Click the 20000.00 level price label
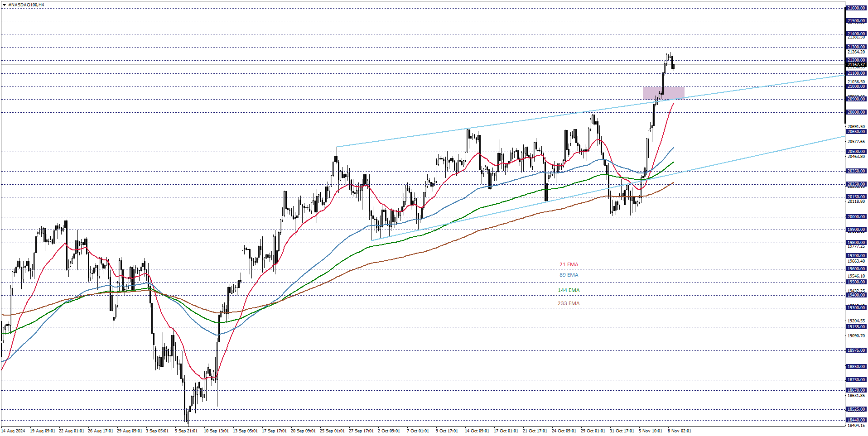Image resolution: width=868 pixels, height=436 pixels. [x=856, y=217]
